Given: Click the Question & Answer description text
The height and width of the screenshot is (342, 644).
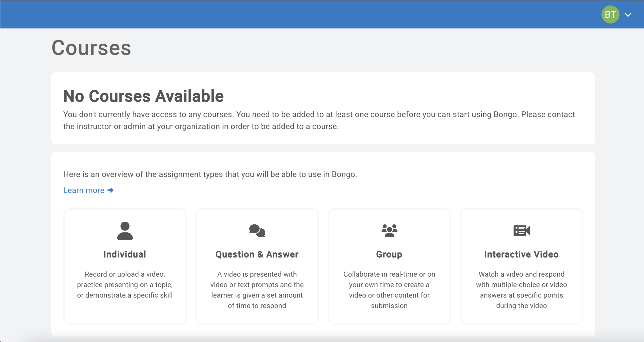Looking at the screenshot, I should (257, 290).
